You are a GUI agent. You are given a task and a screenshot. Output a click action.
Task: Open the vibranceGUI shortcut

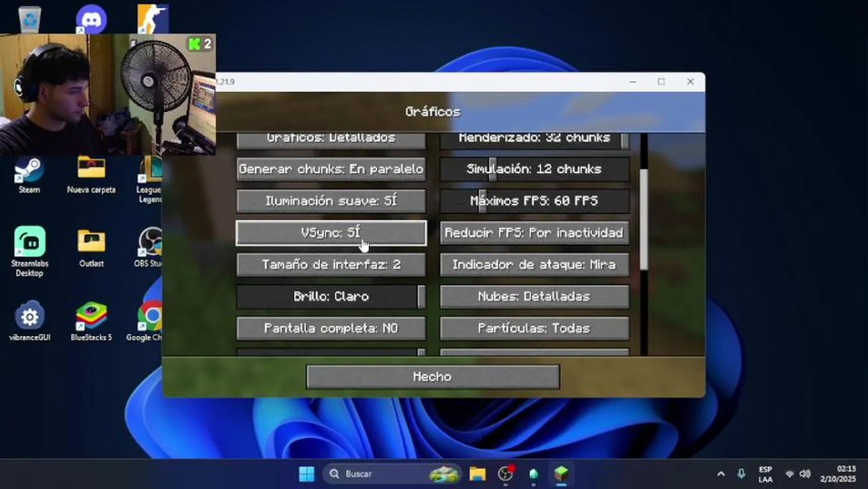pos(29,322)
